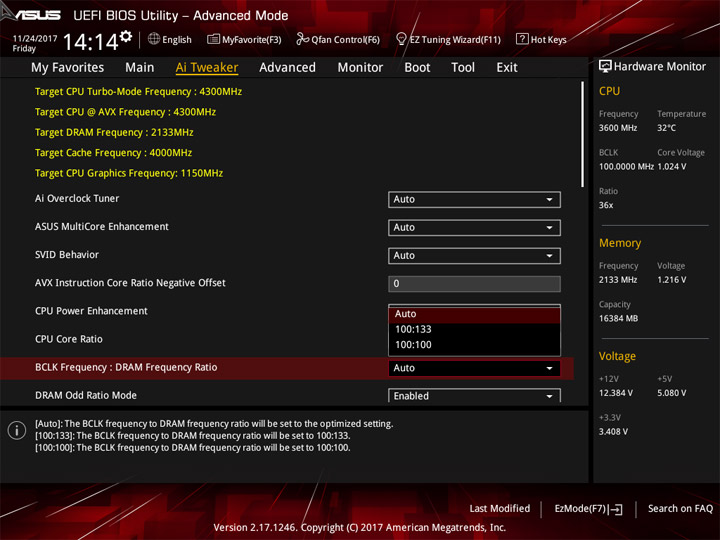Click 'Target CPU Turbo-Mode Frequency : 4300MHz' text
Screen dimensions: 720x540
(x=138, y=91)
